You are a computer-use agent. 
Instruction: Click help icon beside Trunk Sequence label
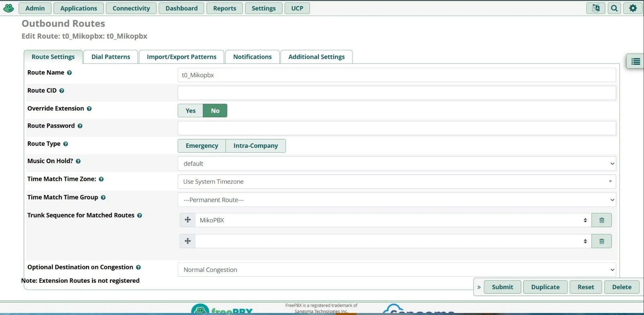[x=139, y=216]
